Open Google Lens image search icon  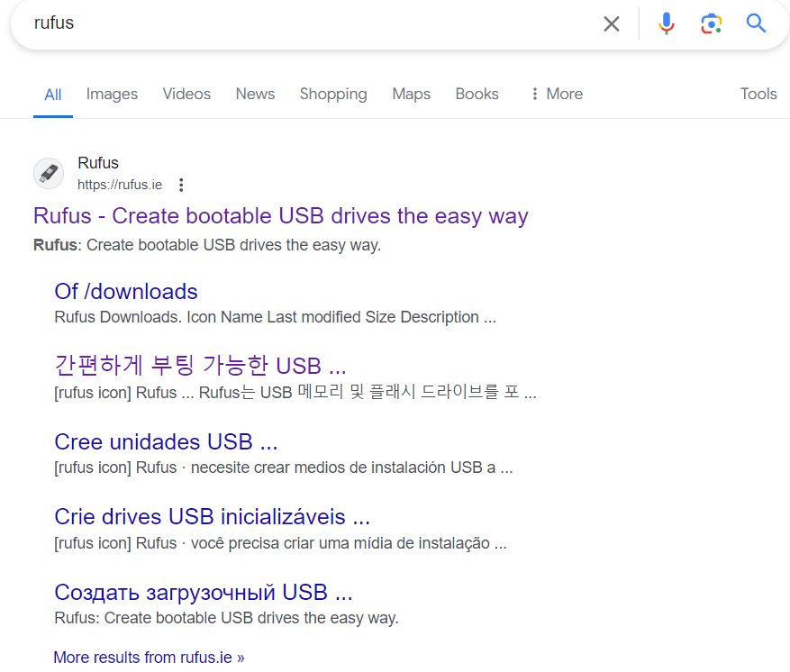[711, 23]
